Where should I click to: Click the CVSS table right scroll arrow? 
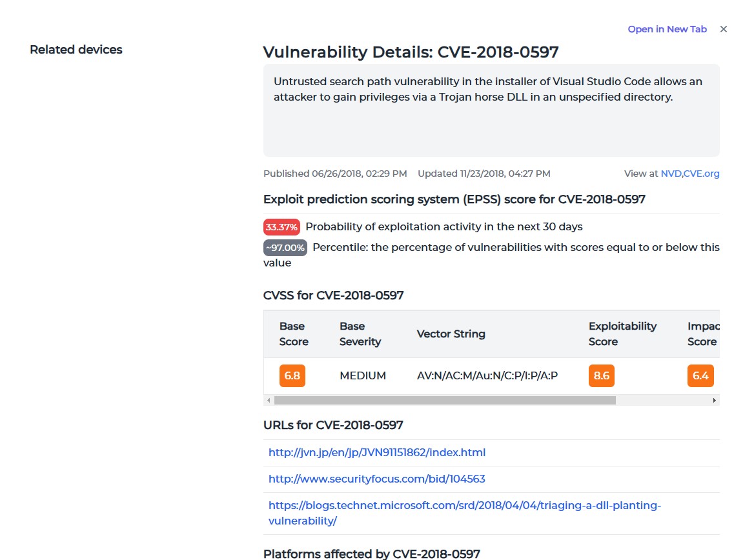click(715, 401)
